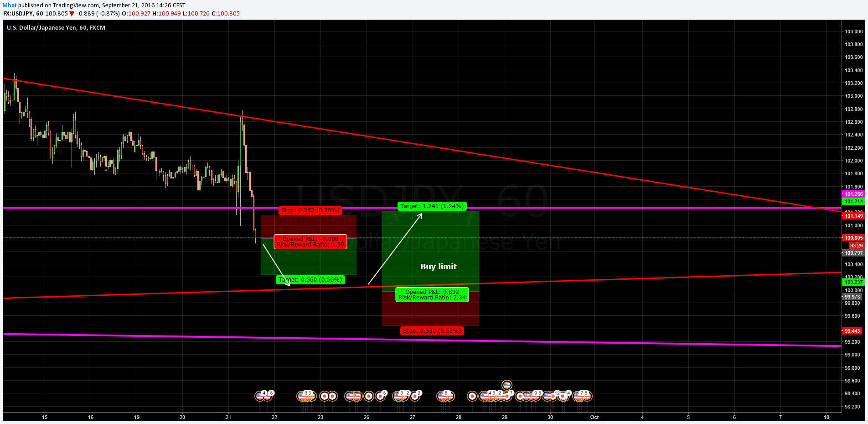Open the event icon with badge 12
868x424 pixels.
(x=553, y=396)
